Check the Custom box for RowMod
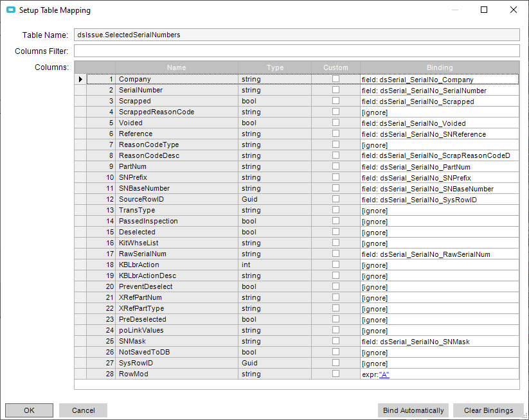 [336, 374]
